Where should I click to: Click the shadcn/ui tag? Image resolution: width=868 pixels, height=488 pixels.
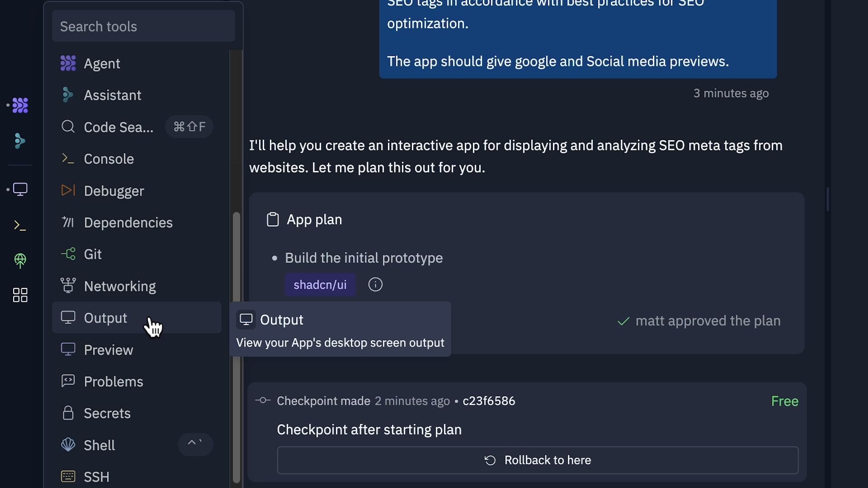[x=320, y=285]
